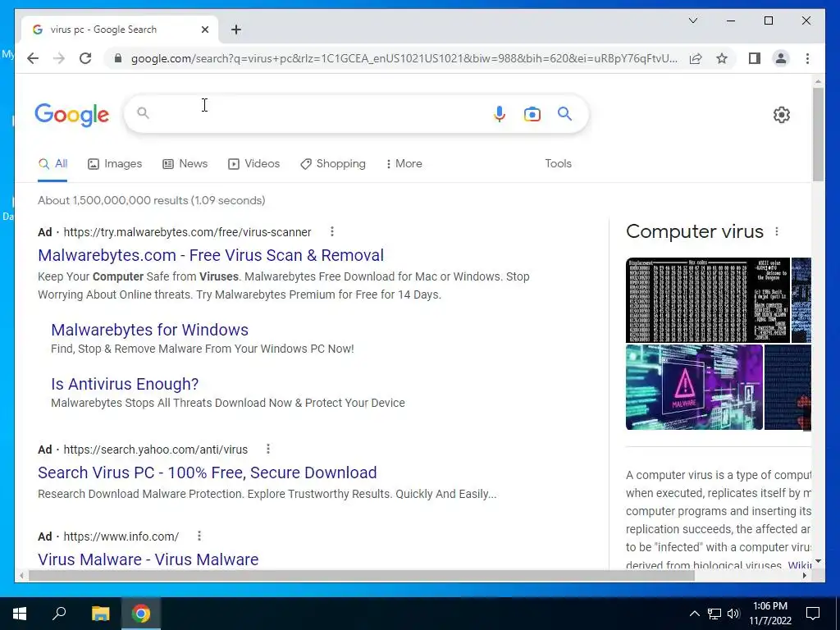The width and height of the screenshot is (840, 630).
Task: Open options dots for the Yahoo ad
Action: pyautogui.click(x=268, y=449)
